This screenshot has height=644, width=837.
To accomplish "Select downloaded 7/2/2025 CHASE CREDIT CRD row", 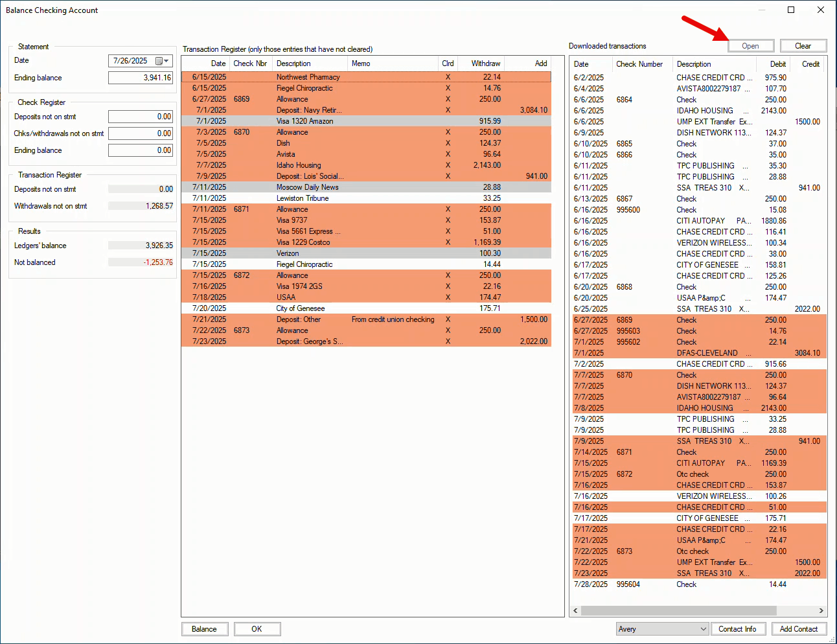I will 698,364.
